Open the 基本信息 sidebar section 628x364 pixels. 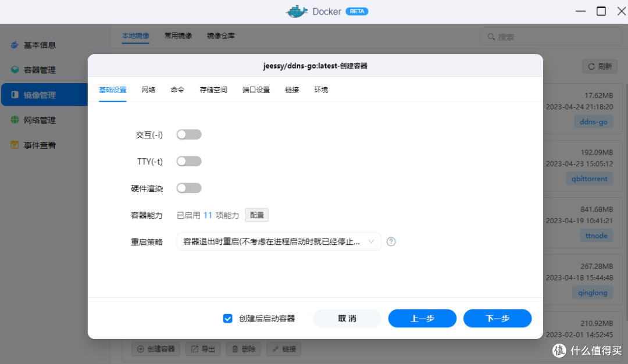click(x=41, y=45)
